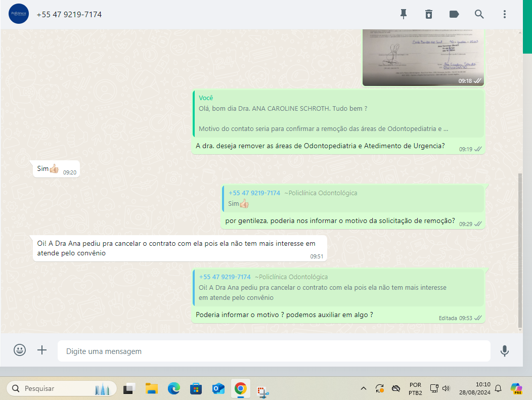Click the "Digite uma mensagem" input field
The image size is (532, 400).
[x=273, y=351]
